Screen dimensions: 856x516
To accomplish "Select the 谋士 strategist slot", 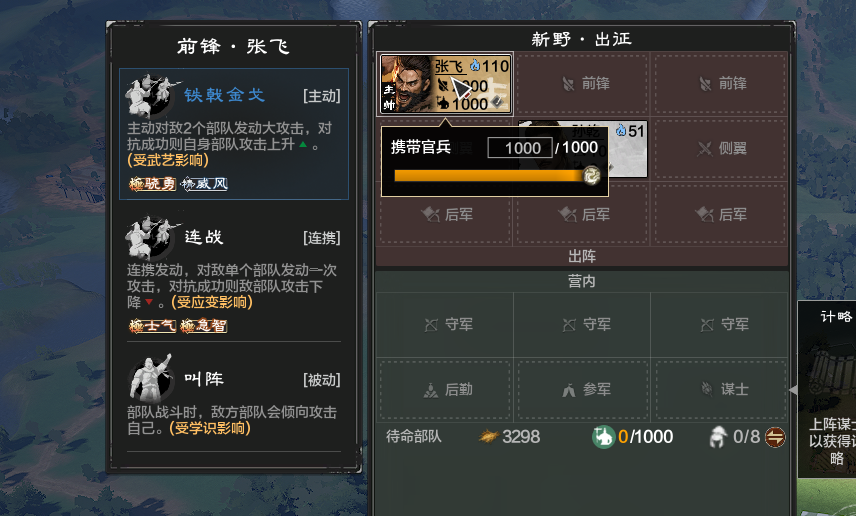I will (721, 389).
